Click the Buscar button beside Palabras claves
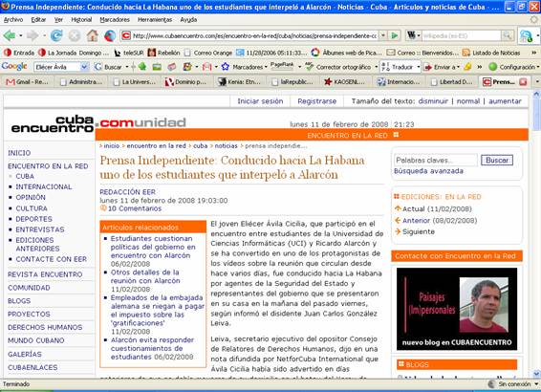The width and height of the screenshot is (541, 392). (x=497, y=160)
